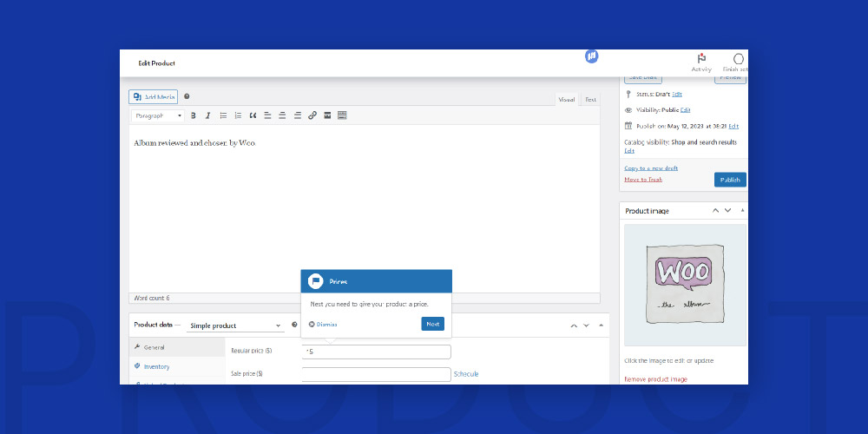Click the Publish button
The image size is (868, 434).
pyautogui.click(x=730, y=180)
